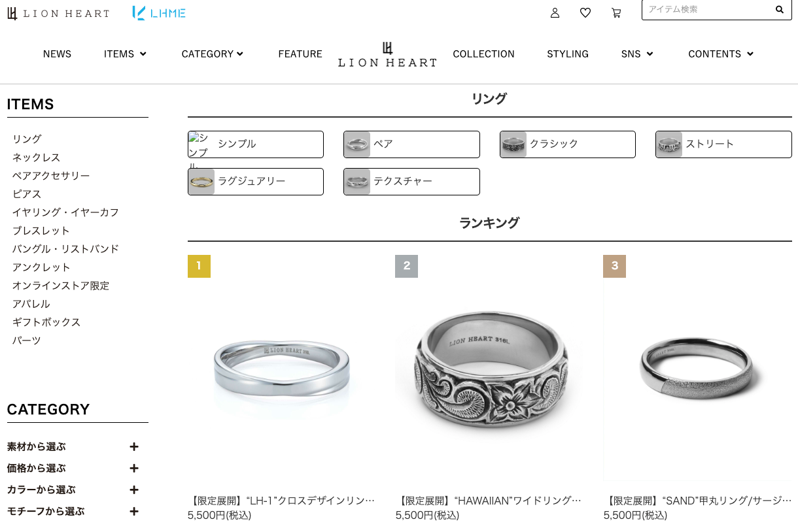Screen dimensions: 798x532
Task: Go to the NEWS menu item
Action: (57, 54)
